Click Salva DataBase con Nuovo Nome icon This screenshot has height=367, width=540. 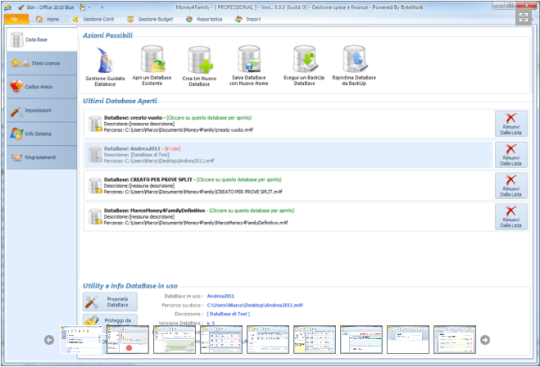tap(249, 65)
